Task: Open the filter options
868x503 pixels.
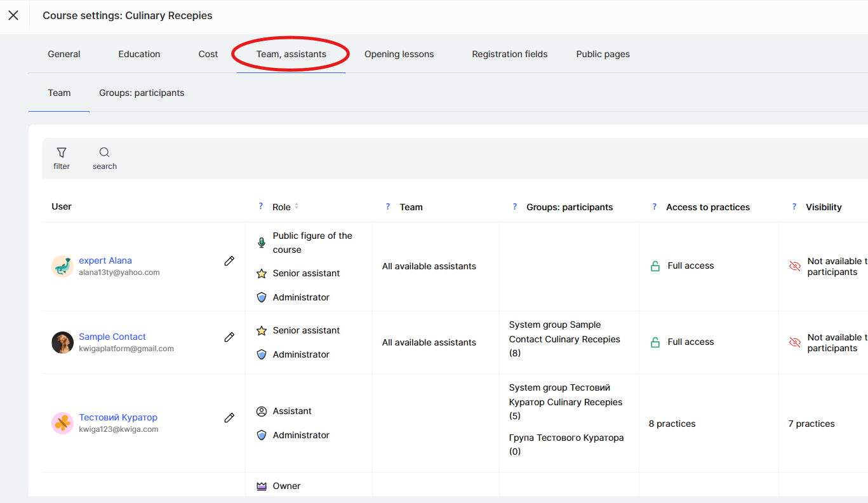Action: click(x=62, y=158)
